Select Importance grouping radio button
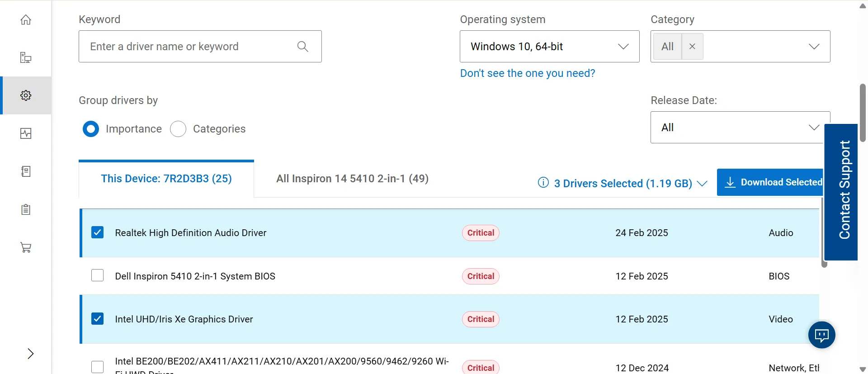Viewport: 868px width, 374px height. (91, 129)
